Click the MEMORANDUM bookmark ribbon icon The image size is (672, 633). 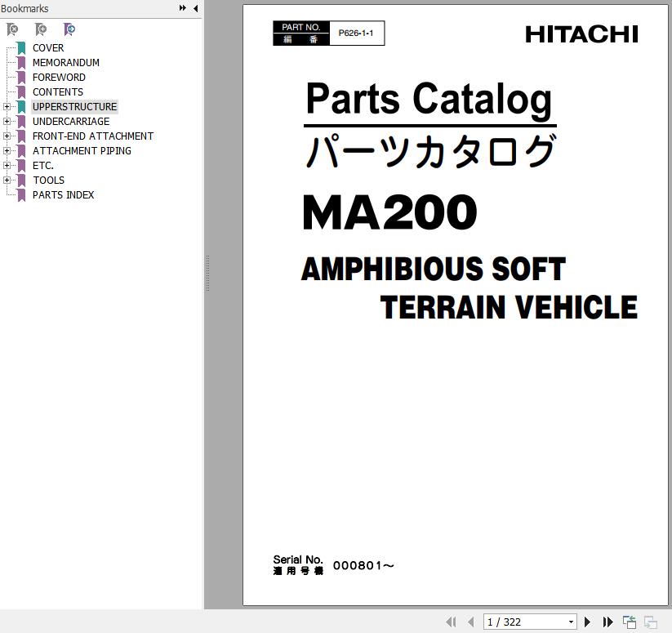21,63
